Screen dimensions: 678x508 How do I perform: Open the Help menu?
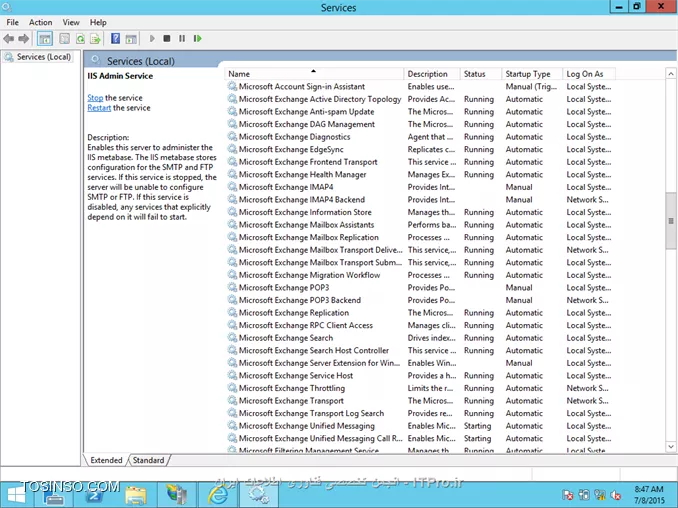click(x=98, y=22)
